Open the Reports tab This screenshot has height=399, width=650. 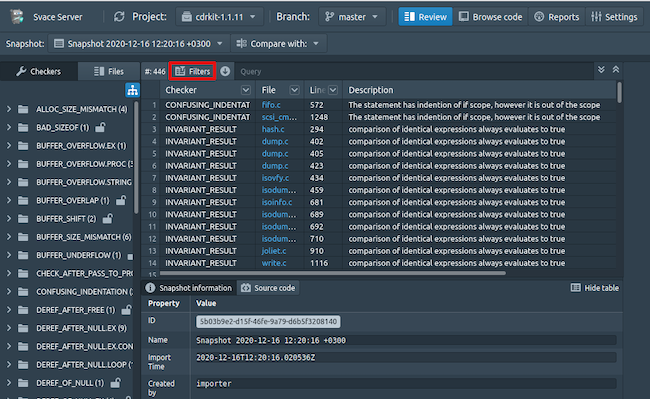[x=557, y=17]
